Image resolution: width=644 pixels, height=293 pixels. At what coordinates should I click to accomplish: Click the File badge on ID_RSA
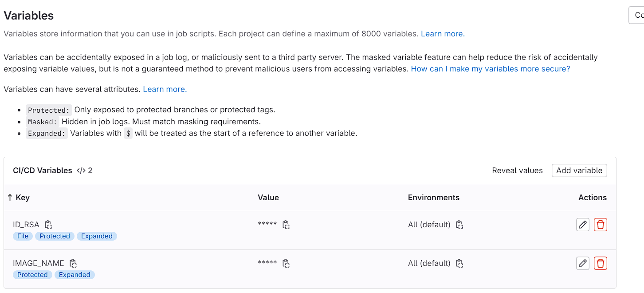pos(23,236)
